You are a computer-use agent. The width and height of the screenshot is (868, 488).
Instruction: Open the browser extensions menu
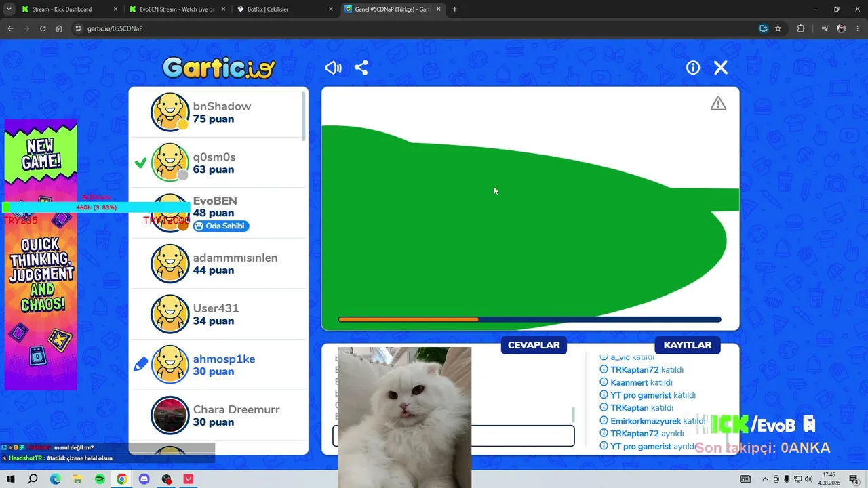(801, 28)
